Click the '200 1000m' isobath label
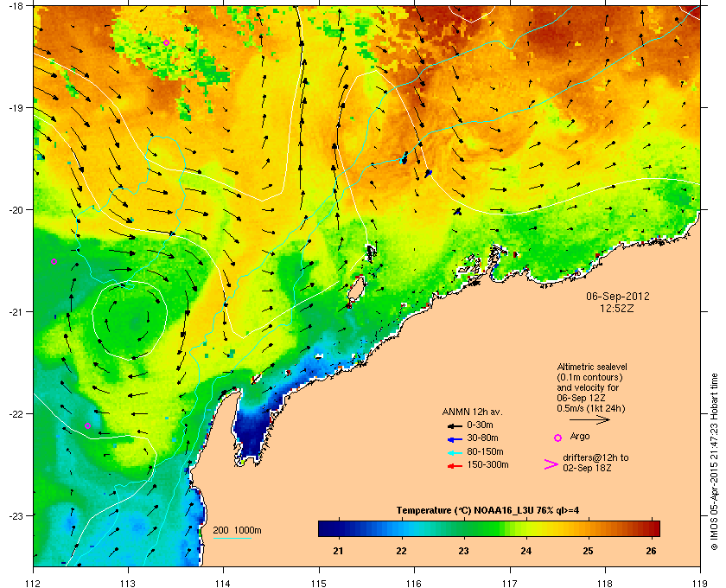The width and height of the screenshot is (726, 588). tap(237, 531)
